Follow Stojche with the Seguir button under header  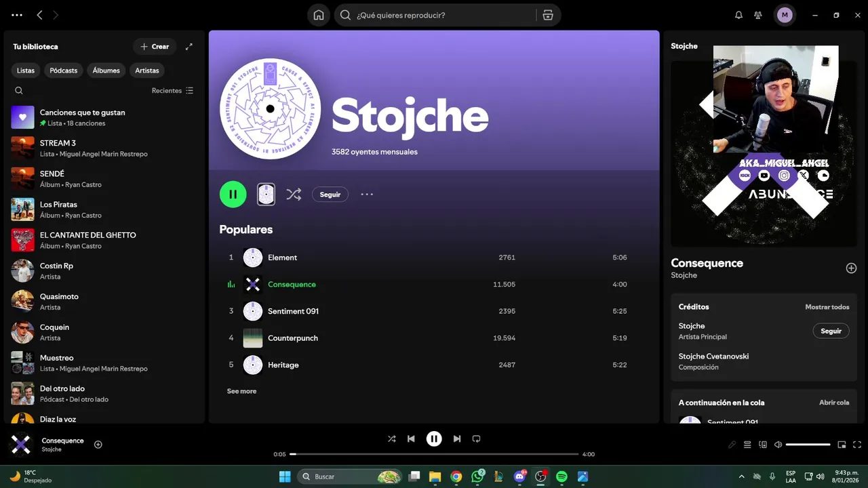[330, 195]
